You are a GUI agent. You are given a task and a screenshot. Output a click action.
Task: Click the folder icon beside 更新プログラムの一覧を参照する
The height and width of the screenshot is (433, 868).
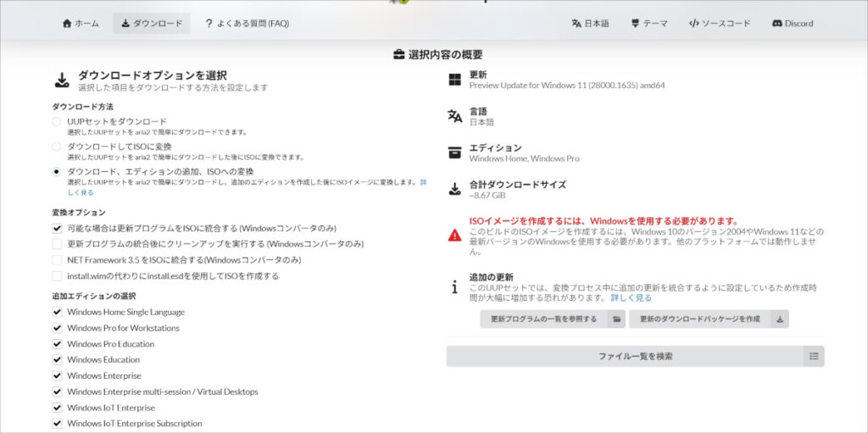pyautogui.click(x=616, y=319)
